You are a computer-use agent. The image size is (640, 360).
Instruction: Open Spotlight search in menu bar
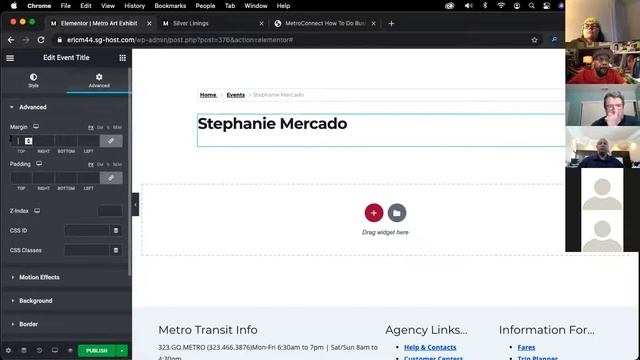click(531, 6)
